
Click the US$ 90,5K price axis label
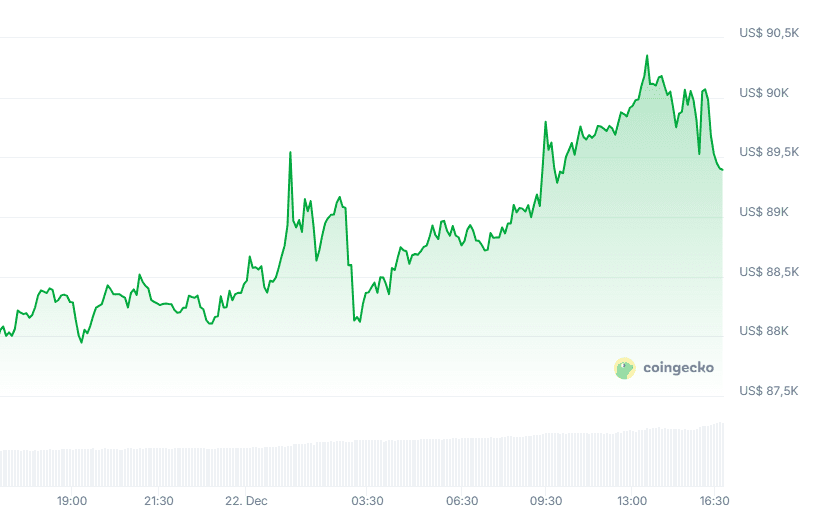click(x=769, y=33)
